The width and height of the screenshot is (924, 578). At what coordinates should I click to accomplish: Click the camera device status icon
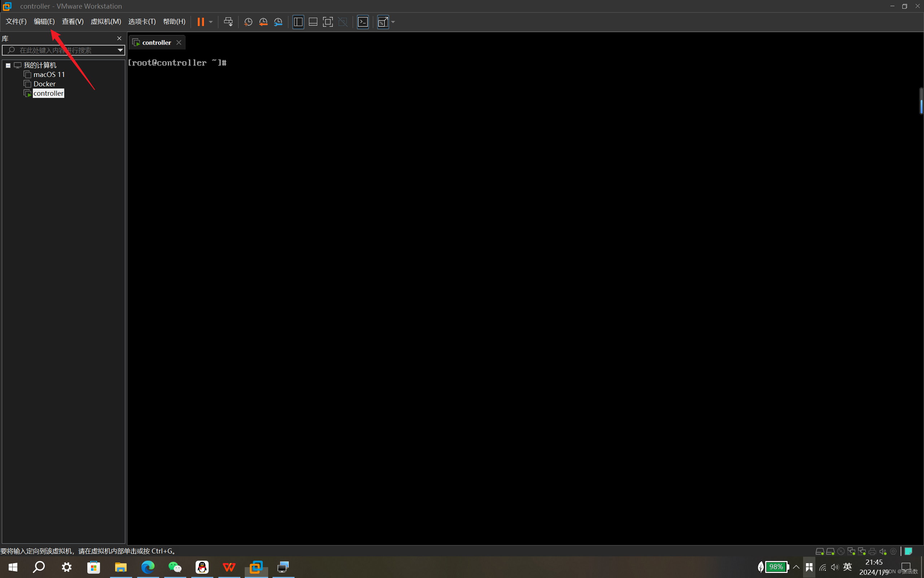893,551
